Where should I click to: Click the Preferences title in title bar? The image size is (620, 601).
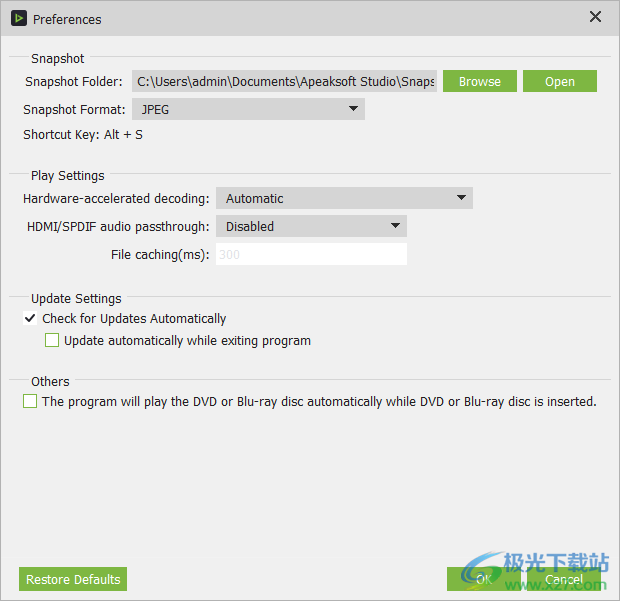click(67, 19)
